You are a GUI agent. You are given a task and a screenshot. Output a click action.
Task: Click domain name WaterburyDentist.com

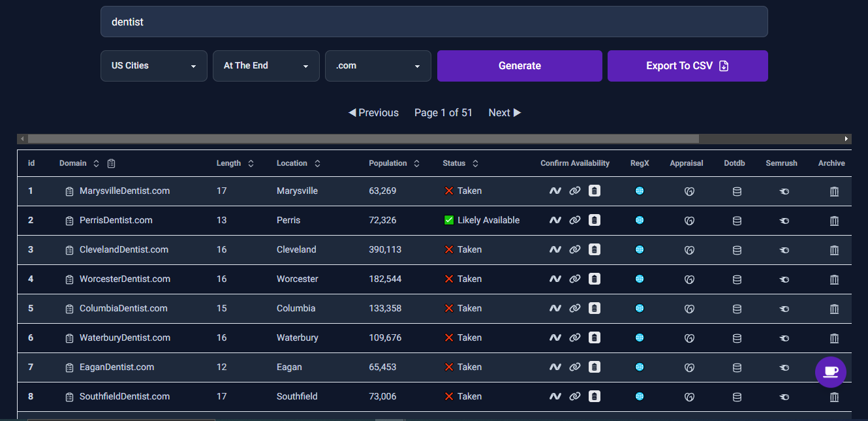pyautogui.click(x=125, y=338)
